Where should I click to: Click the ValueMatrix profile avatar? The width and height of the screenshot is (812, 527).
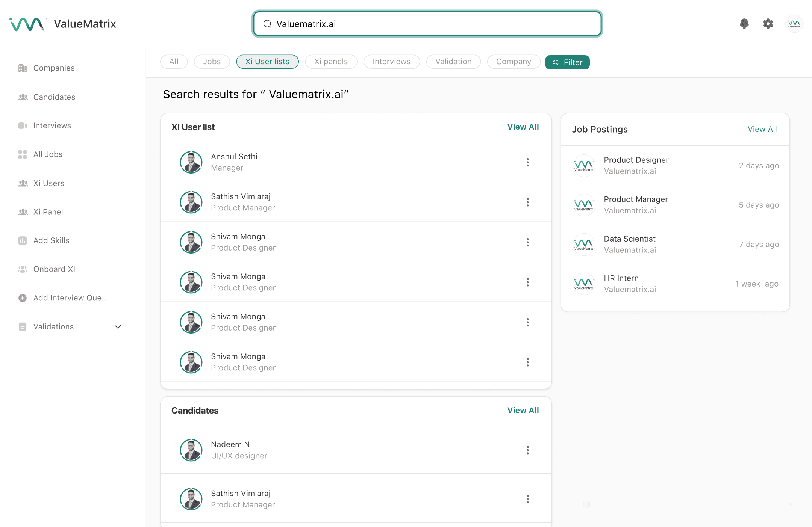794,24
